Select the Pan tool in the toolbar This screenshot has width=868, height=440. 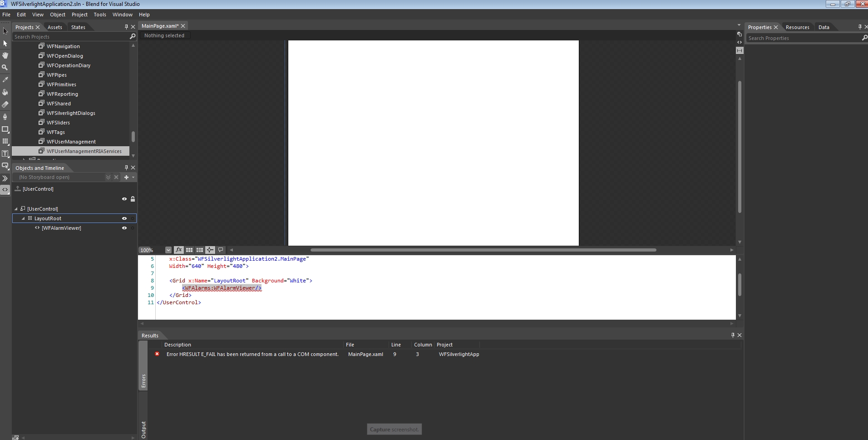tap(5, 55)
